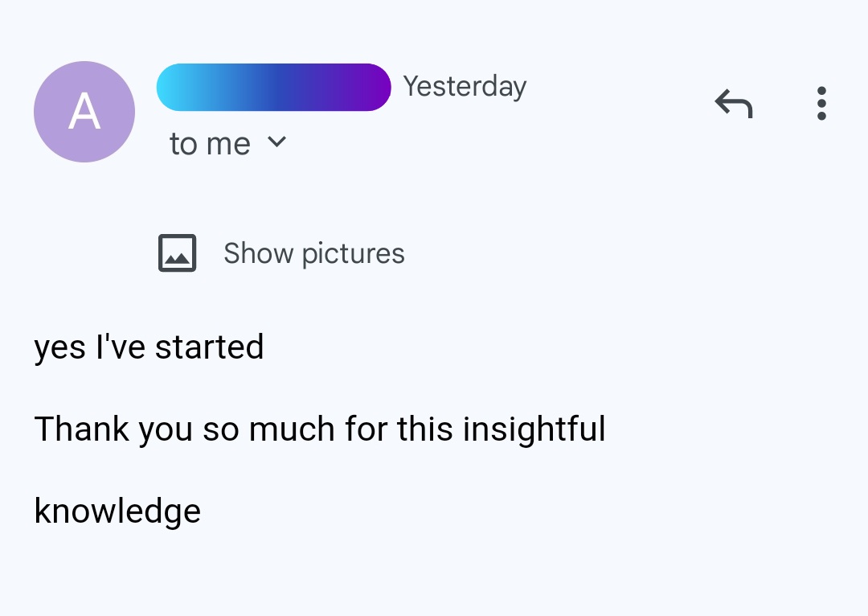868x616 pixels.
Task: Click the word 'insightful' in the email body
Action: coord(534,429)
